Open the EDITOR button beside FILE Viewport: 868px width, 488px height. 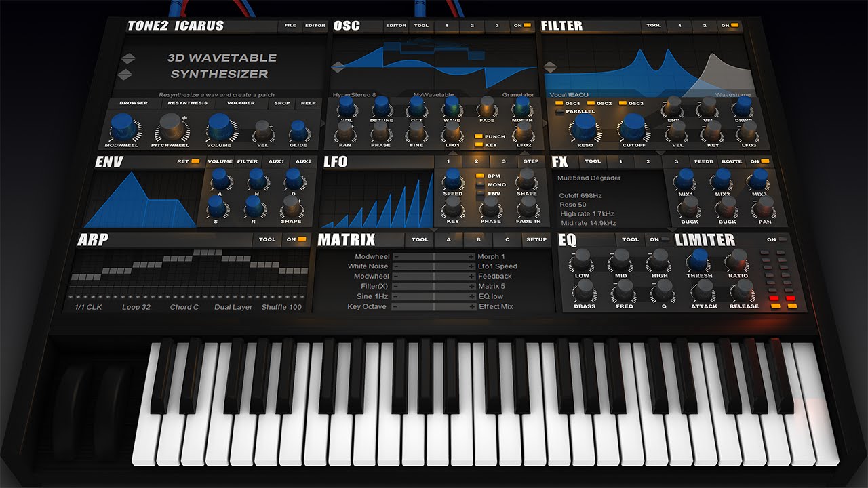(315, 26)
